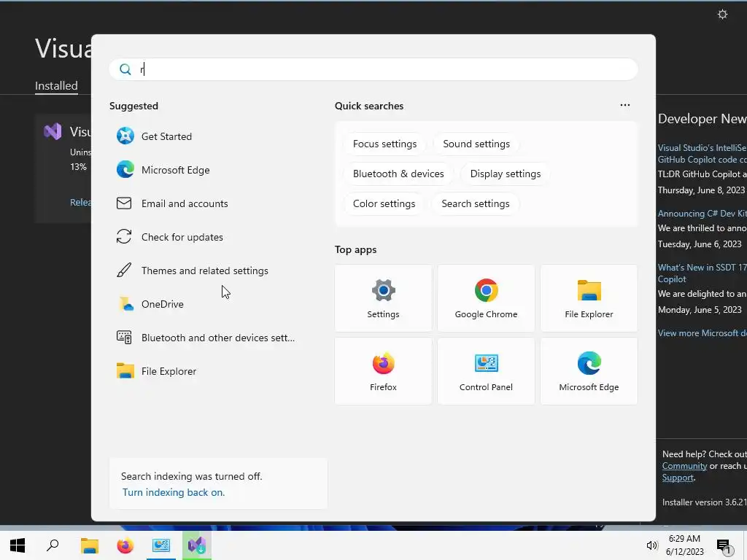
Task: Open Control Panel tile in Top apps
Action: pos(486,371)
